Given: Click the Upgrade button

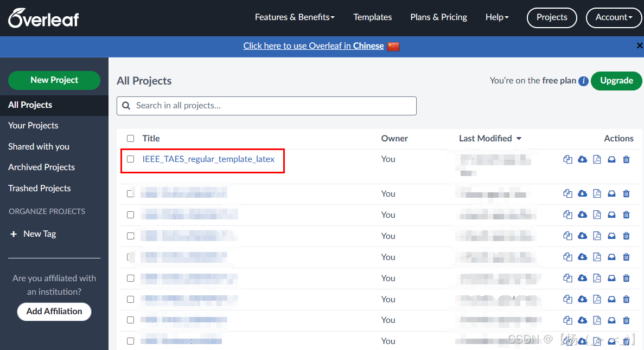Looking at the screenshot, I should (616, 81).
